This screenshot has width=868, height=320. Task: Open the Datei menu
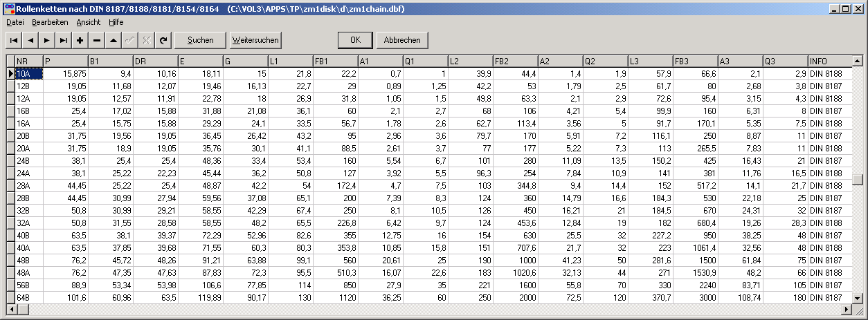pyautogui.click(x=15, y=22)
